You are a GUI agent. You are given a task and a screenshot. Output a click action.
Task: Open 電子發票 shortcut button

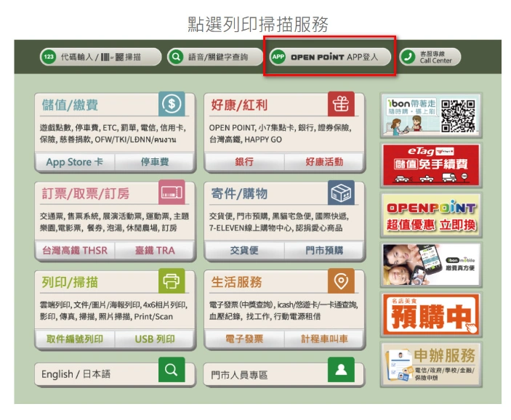point(244,339)
